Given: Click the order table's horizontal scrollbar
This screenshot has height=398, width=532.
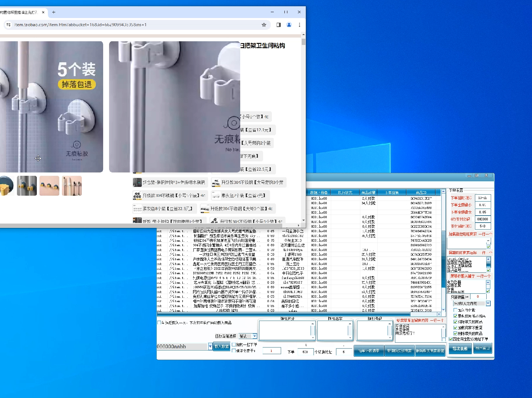Looking at the screenshot, I should pos(298,314).
